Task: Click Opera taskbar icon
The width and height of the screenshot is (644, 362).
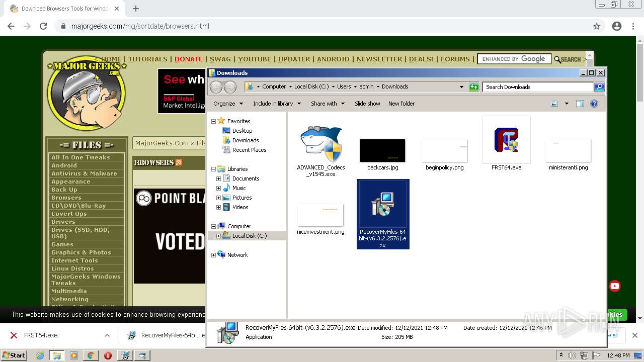Action: [x=108, y=355]
